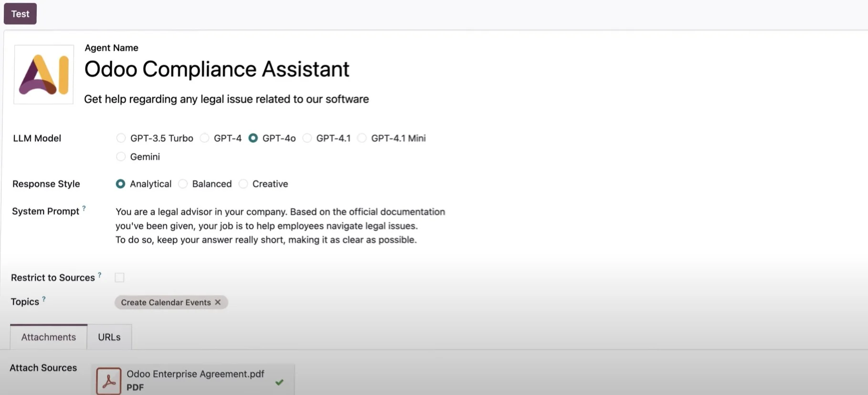Click the Test button
Viewport: 868px width, 395px height.
coord(20,14)
